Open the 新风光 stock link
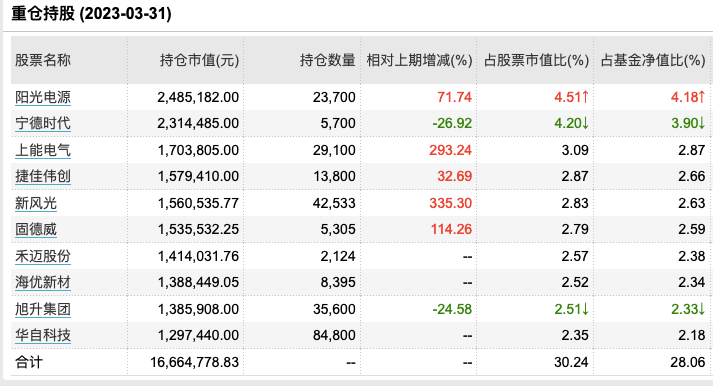 pos(36,203)
